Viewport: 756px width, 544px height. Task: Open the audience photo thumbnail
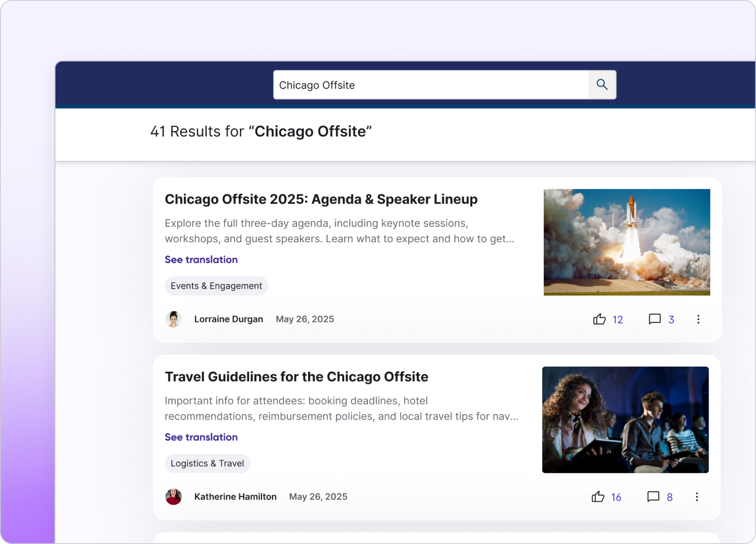pyautogui.click(x=625, y=420)
